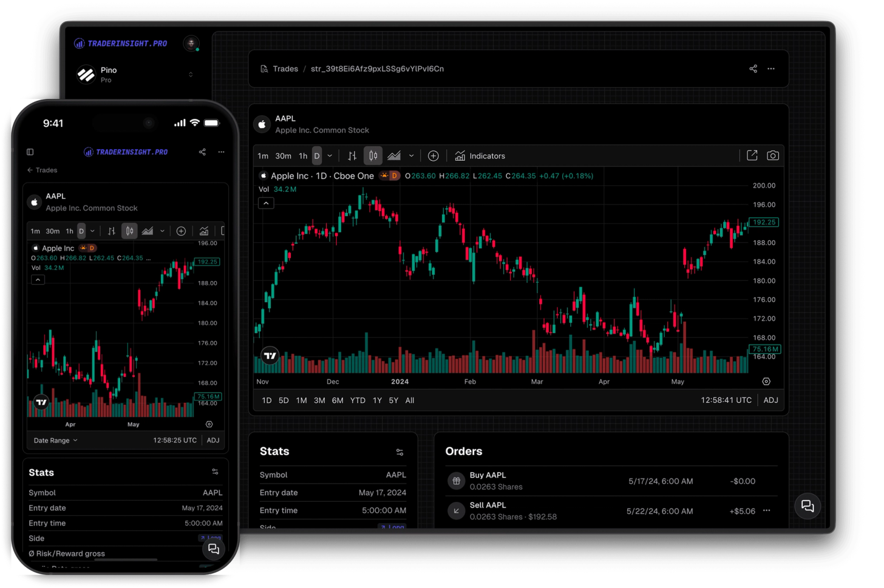Open the Date Range dropdown on the phone
The image size is (884, 588).
point(55,440)
